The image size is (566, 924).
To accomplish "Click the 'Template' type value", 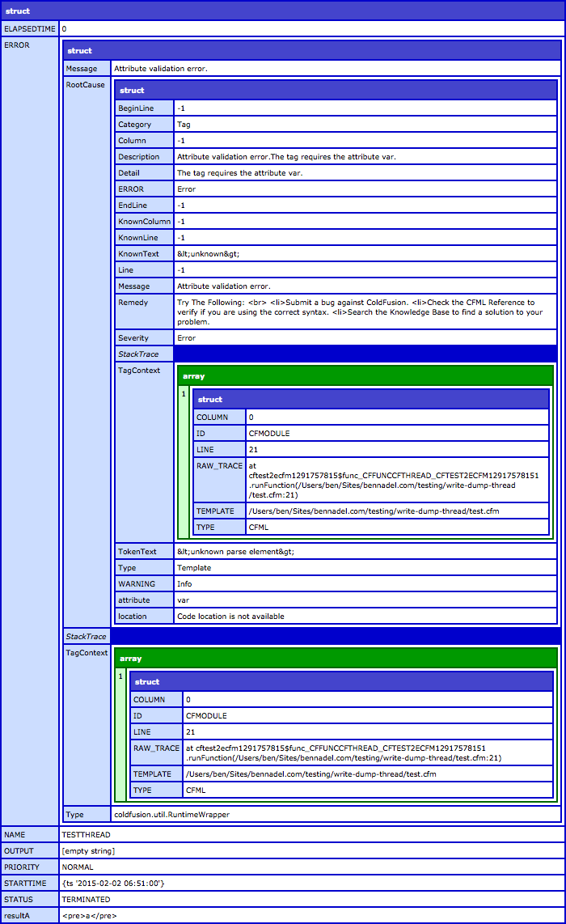I will [194, 567].
